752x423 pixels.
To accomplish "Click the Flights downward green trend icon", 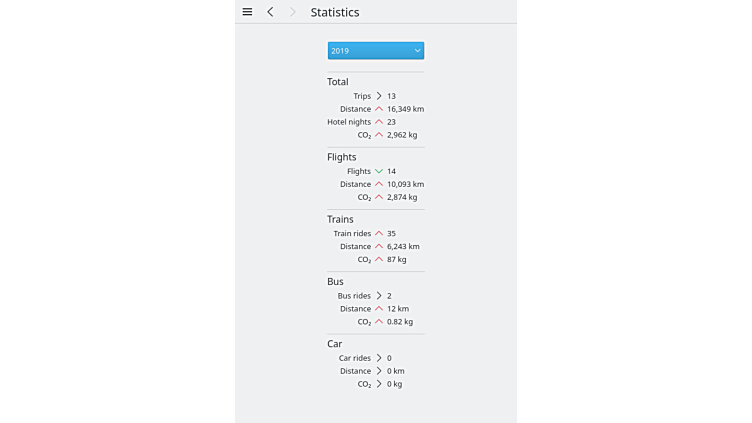I will pyautogui.click(x=379, y=171).
